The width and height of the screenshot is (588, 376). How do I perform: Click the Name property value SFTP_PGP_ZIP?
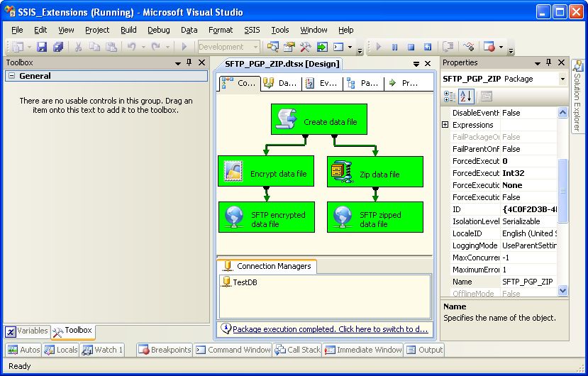click(x=527, y=282)
